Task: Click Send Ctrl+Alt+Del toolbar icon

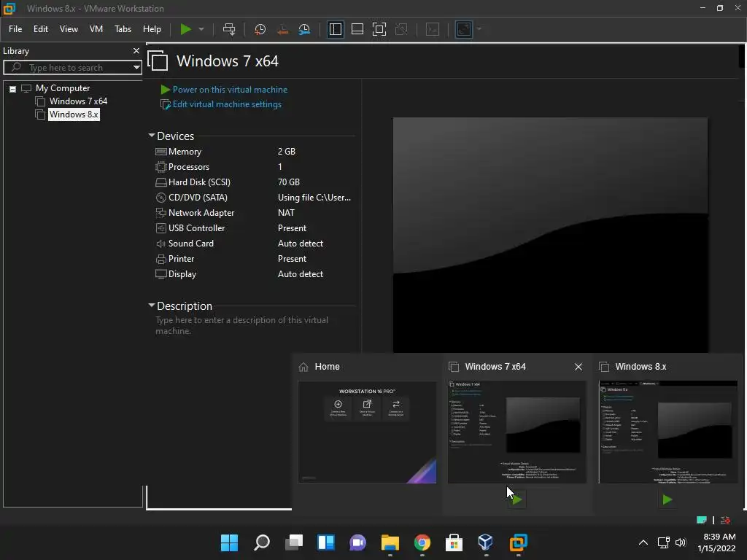Action: point(229,29)
